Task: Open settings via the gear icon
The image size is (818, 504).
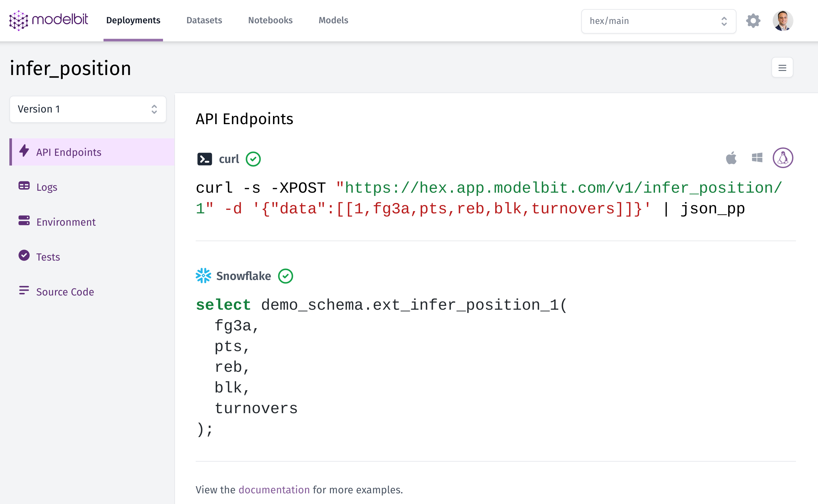Action: [753, 21]
